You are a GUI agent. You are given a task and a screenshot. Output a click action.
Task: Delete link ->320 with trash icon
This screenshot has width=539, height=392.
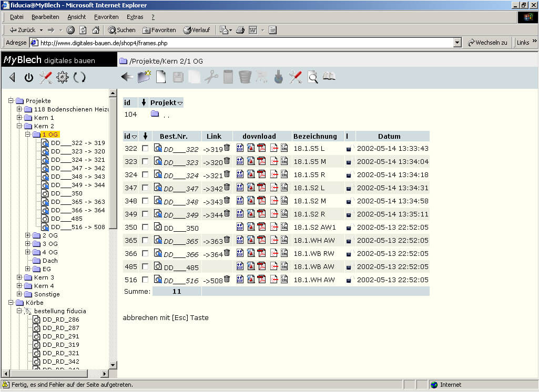(227, 161)
